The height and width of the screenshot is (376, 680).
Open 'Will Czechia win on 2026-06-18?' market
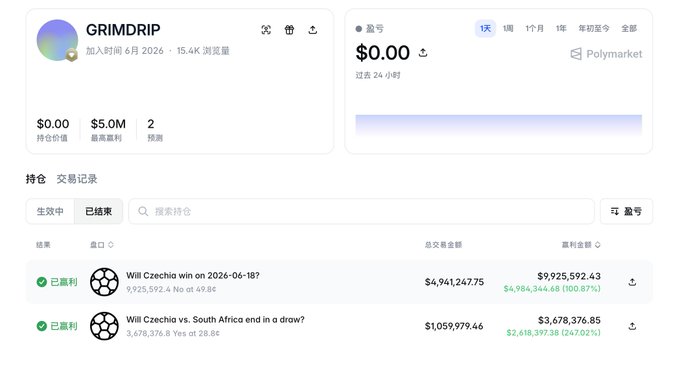pos(193,275)
